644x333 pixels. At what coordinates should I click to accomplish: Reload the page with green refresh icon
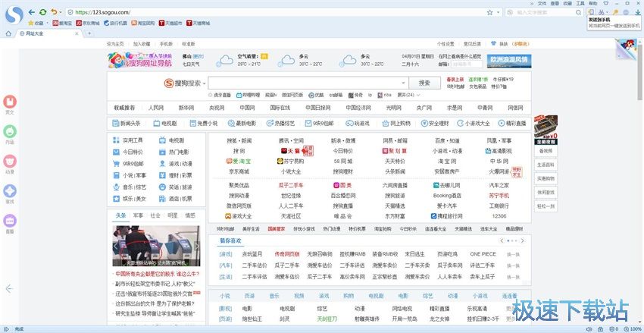pos(42,12)
